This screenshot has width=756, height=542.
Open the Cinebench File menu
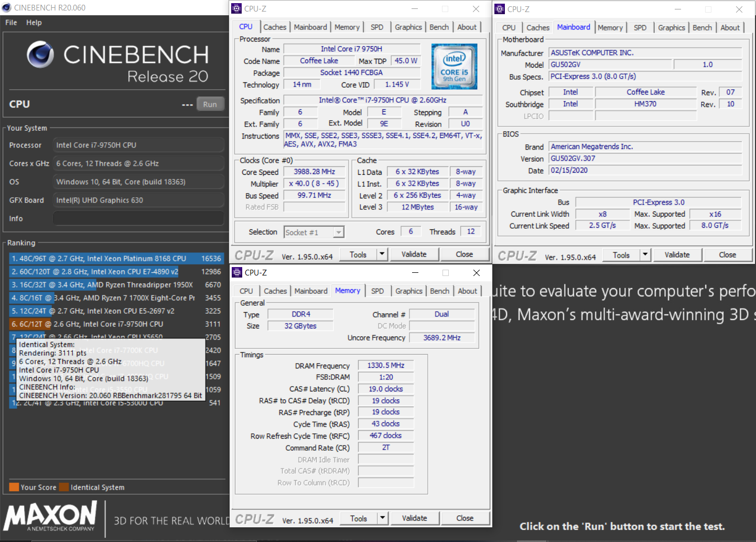[11, 23]
